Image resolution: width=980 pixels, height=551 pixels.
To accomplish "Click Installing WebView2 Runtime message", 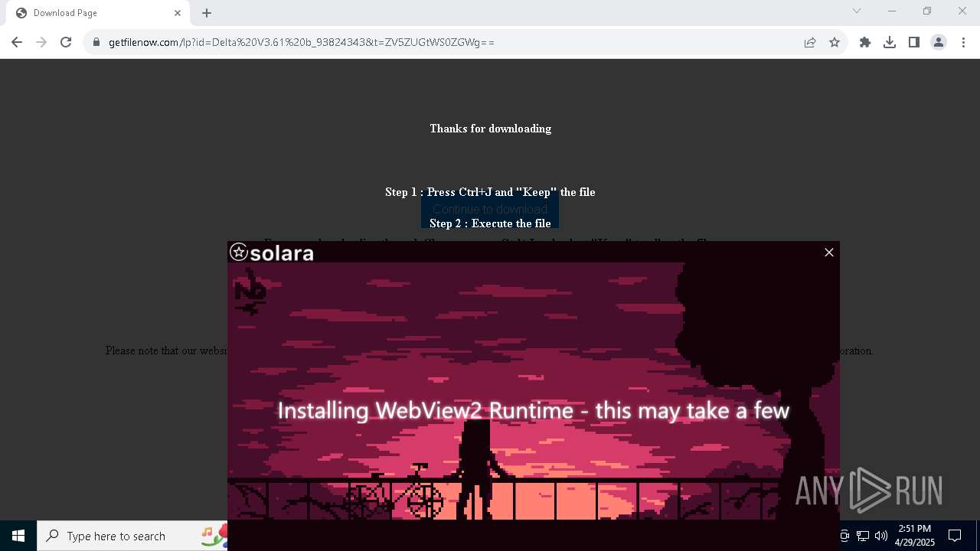I will click(x=533, y=410).
